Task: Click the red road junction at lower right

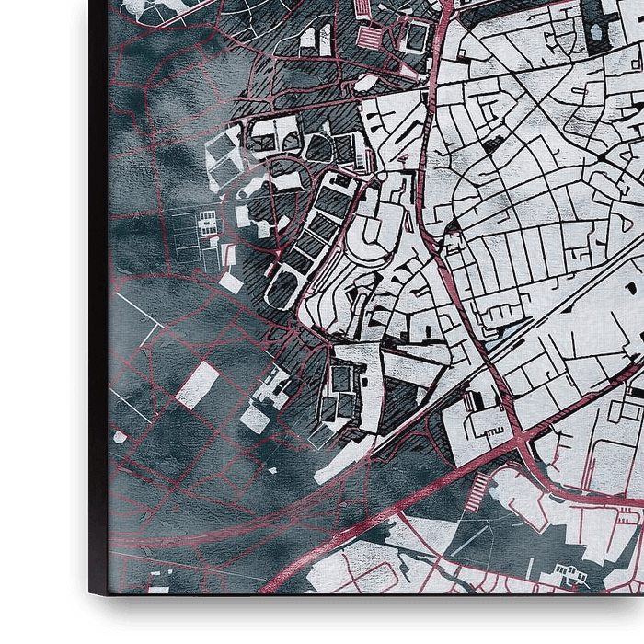Action: [523, 448]
